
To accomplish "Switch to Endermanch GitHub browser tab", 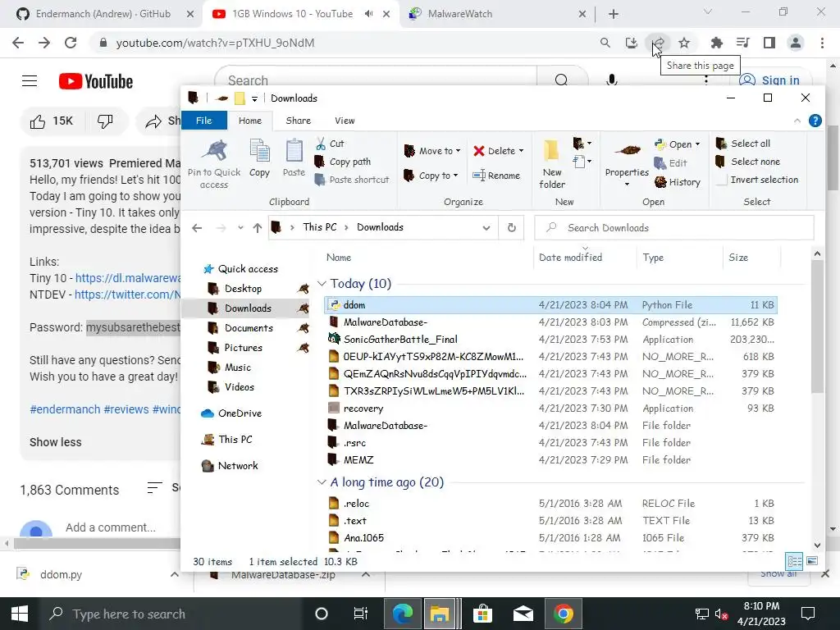I will [102, 14].
